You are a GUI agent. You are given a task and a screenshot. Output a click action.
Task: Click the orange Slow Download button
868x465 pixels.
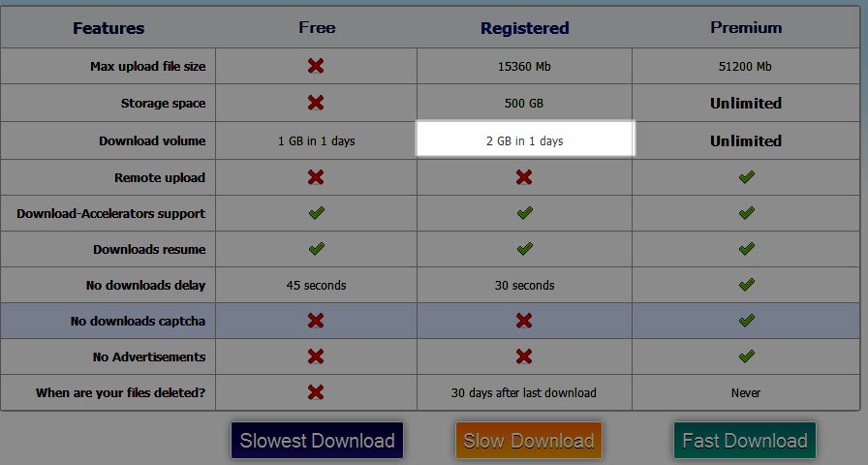point(529,441)
